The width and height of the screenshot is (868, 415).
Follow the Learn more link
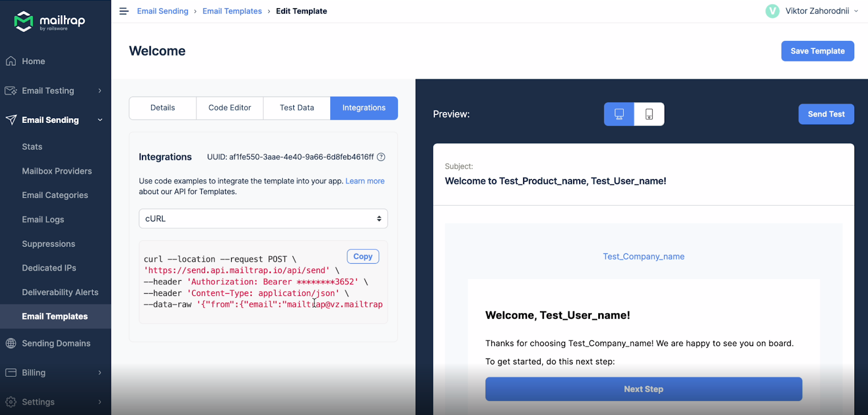(365, 181)
